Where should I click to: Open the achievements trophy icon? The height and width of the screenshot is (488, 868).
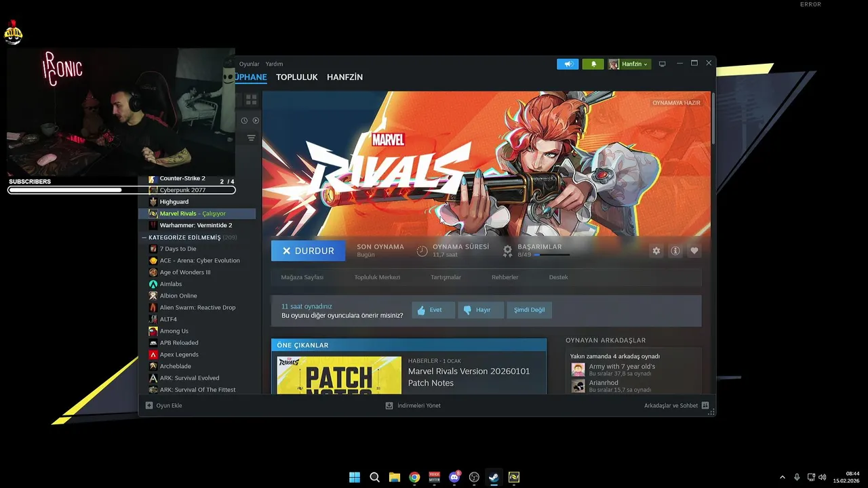tap(507, 251)
